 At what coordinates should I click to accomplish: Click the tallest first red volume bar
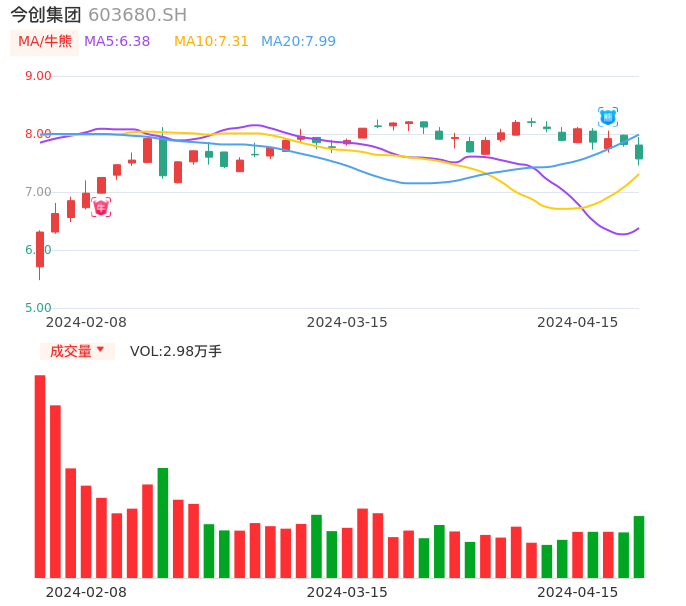click(40, 476)
